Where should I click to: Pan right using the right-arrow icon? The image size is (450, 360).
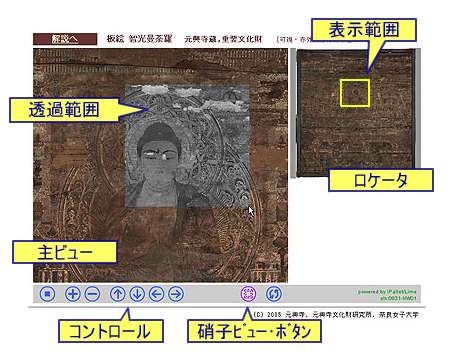[176, 294]
